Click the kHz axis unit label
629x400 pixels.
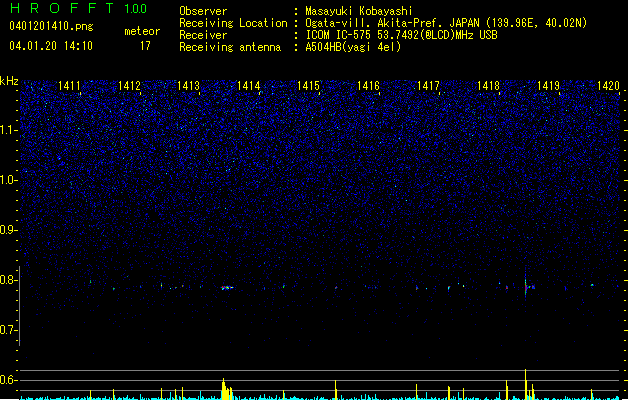9,81
